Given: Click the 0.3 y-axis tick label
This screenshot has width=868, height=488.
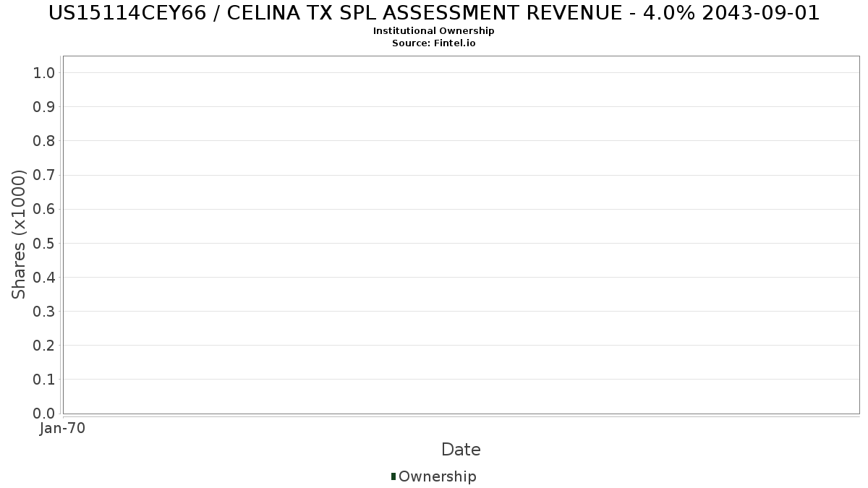Looking at the screenshot, I should point(44,311).
